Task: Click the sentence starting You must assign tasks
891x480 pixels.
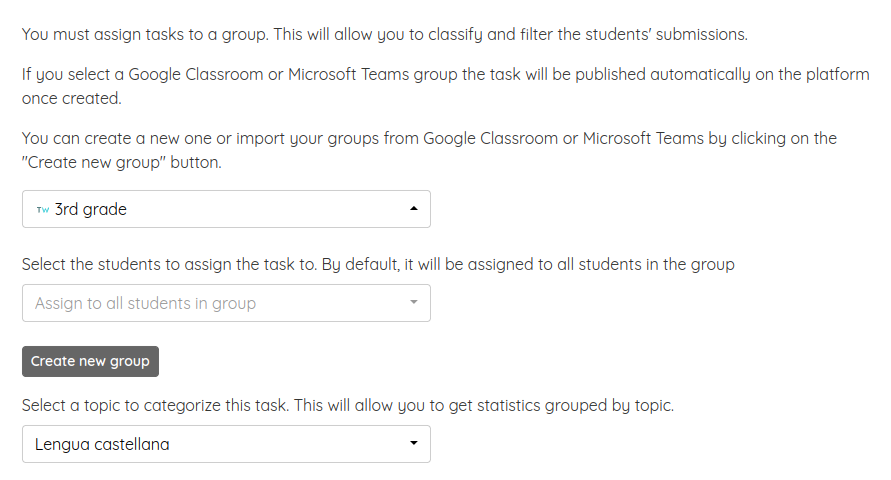Action: [x=384, y=35]
